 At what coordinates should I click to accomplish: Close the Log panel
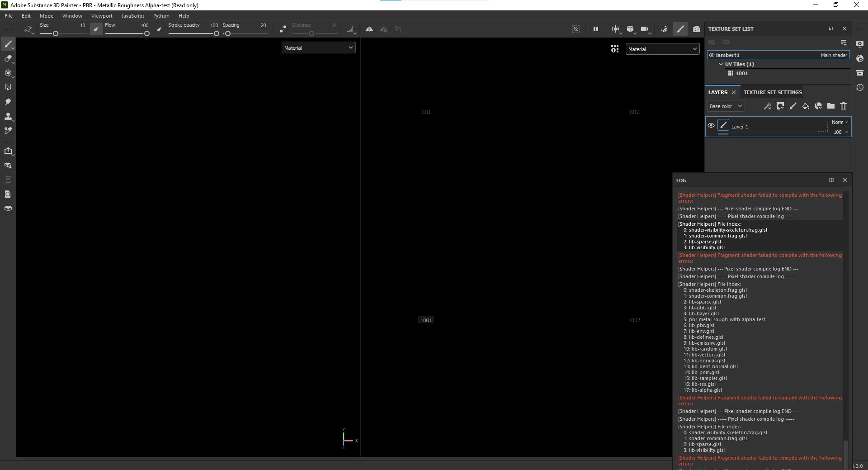tap(845, 180)
